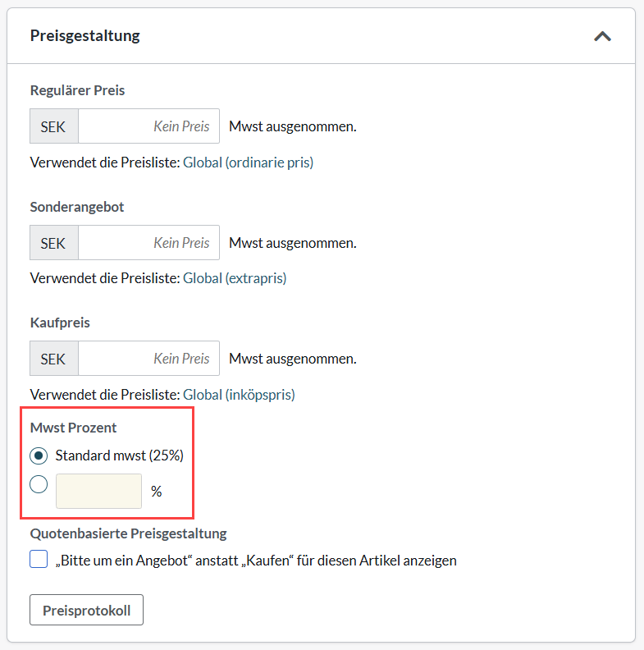Viewport: 644px width, 650px height.
Task: Open the Global (extrapris) price list link
Action: [x=235, y=278]
